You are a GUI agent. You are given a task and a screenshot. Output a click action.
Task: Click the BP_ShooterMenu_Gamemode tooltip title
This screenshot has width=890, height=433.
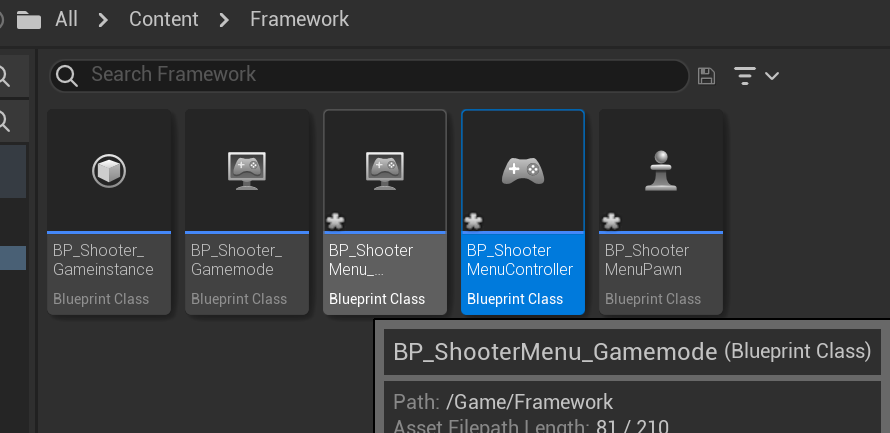coord(632,352)
